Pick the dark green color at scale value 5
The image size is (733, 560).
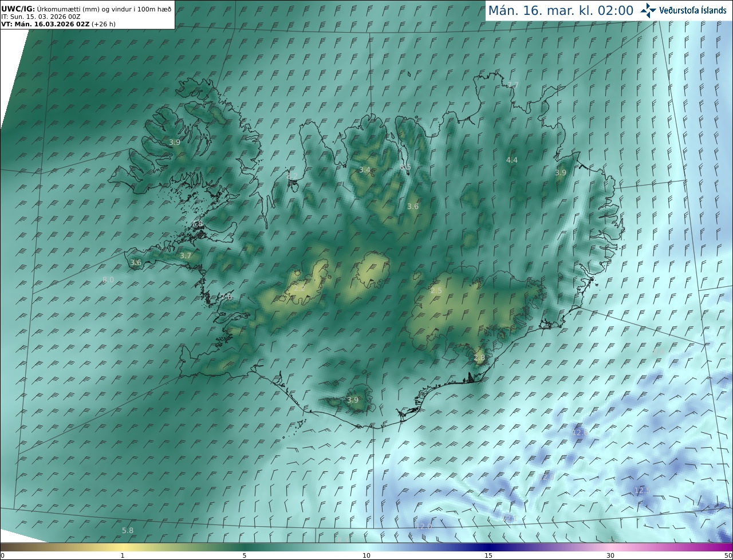coord(245,547)
